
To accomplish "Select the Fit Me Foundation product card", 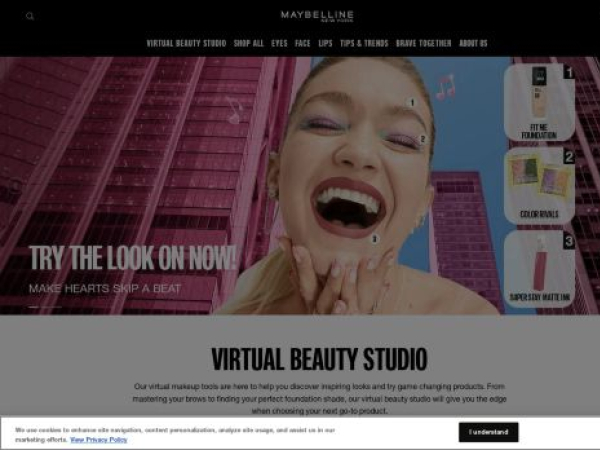I will (x=539, y=103).
